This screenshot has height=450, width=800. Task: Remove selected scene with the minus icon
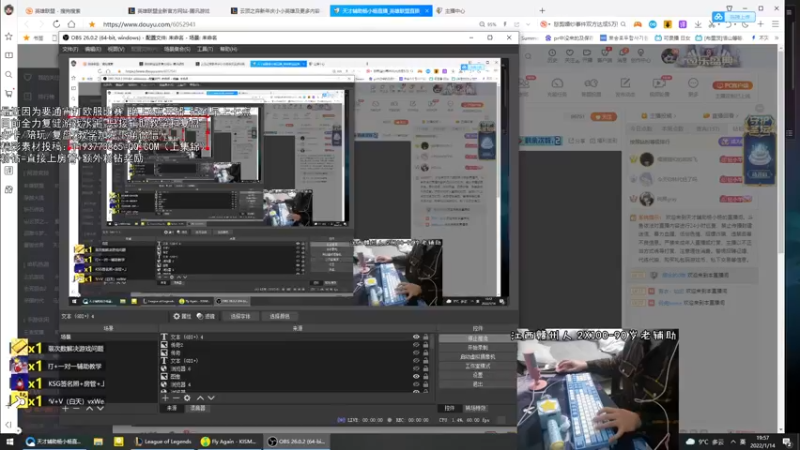tap(77, 409)
